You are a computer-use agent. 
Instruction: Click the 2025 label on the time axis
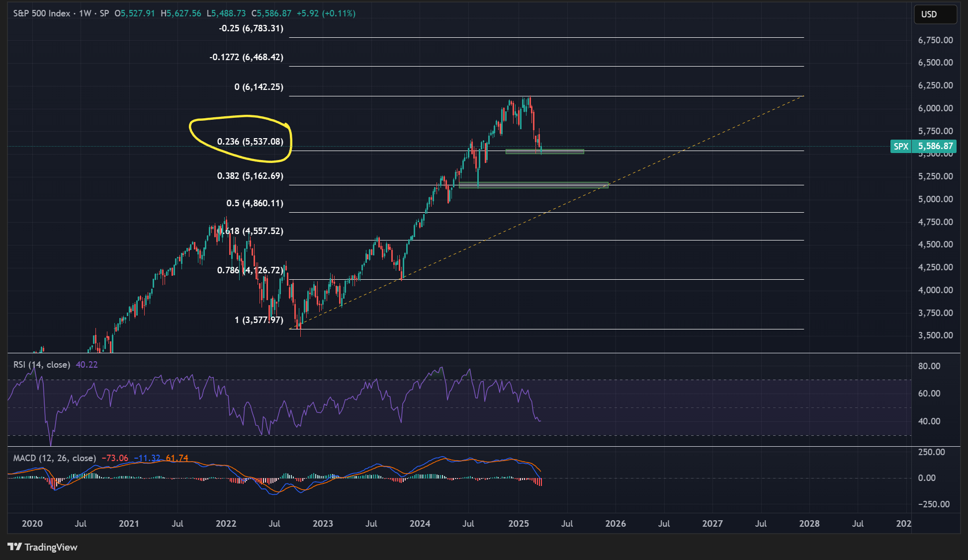coord(519,524)
